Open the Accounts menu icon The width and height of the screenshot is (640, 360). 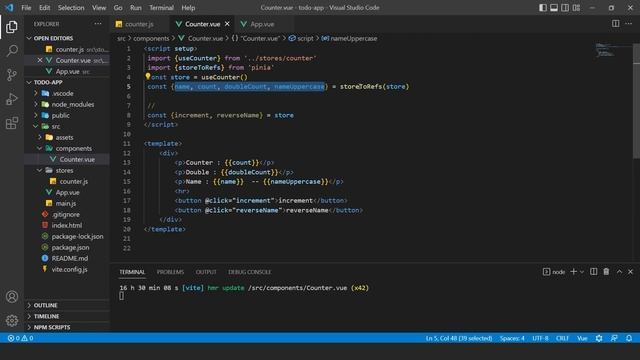pos(12,297)
